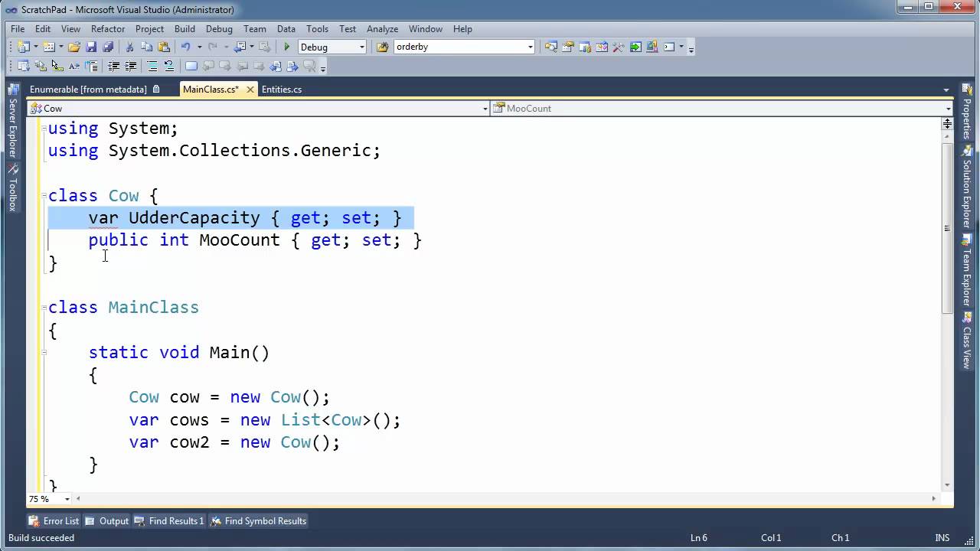980x551 pixels.
Task: Open the Debug menu
Action: [x=219, y=29]
